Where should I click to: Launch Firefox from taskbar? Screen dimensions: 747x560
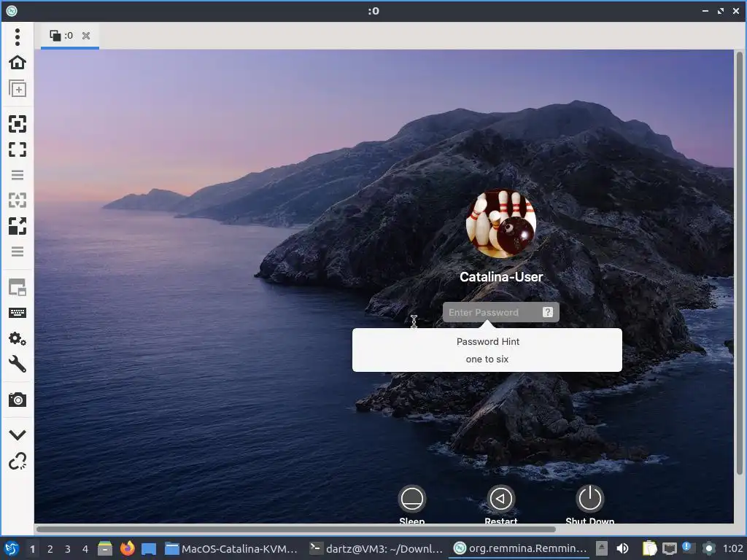click(x=127, y=548)
